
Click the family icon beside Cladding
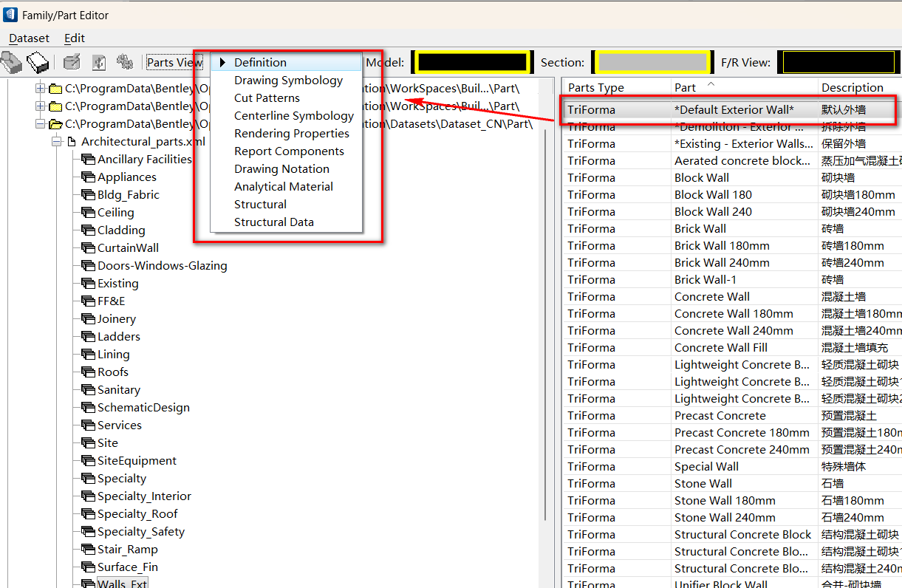pos(89,230)
